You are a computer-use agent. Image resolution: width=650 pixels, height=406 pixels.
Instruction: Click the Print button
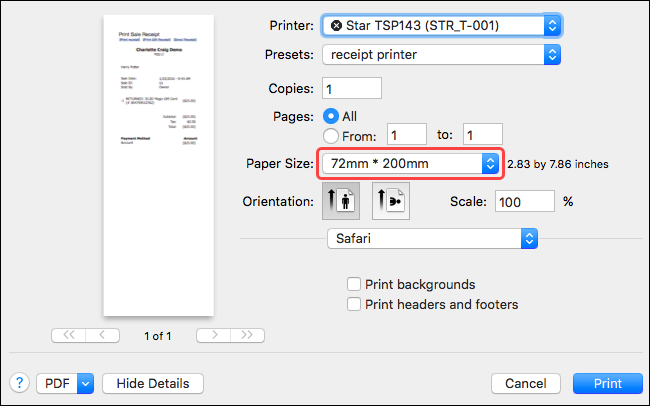tap(608, 384)
